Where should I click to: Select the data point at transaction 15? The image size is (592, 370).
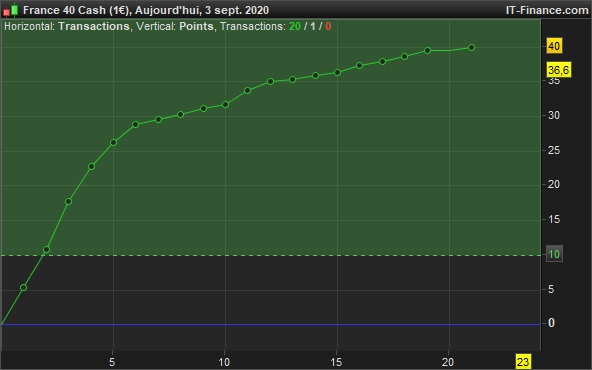pos(338,72)
